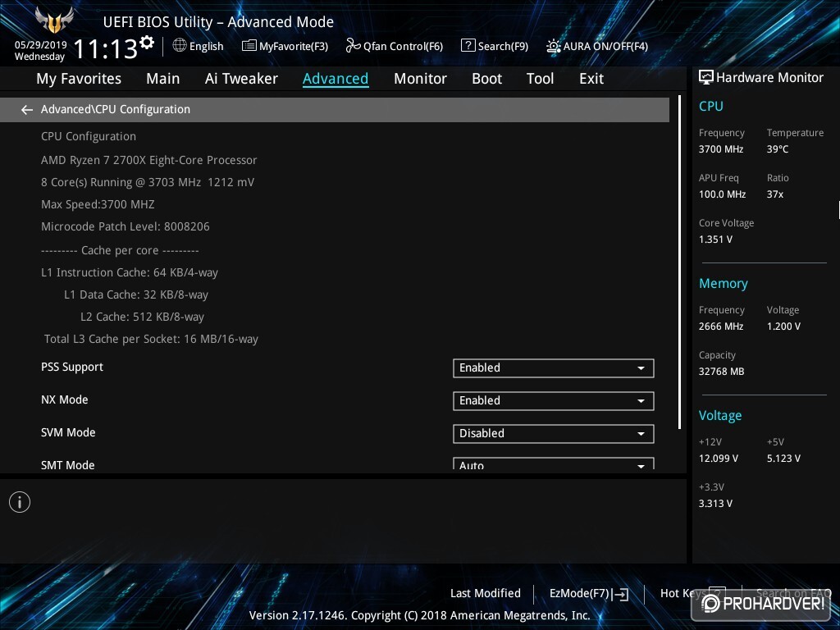Viewport: 840px width, 630px height.
Task: Switch to Main tab
Action: [x=163, y=79]
